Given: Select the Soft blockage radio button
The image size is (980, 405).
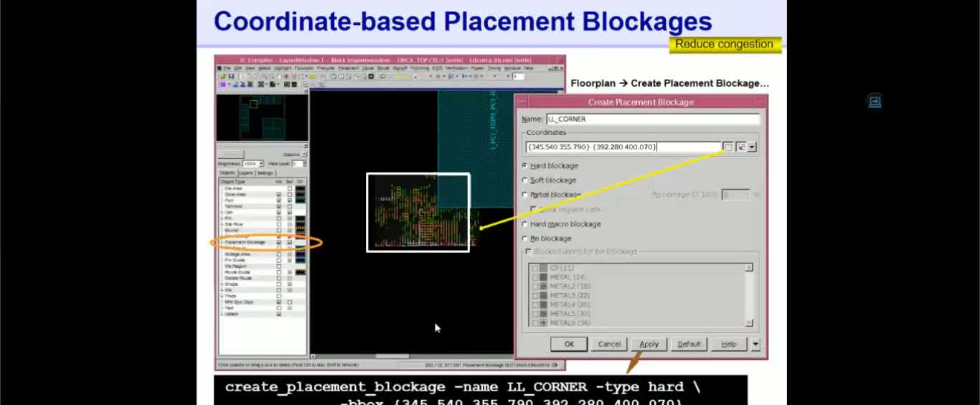Looking at the screenshot, I should (x=525, y=180).
